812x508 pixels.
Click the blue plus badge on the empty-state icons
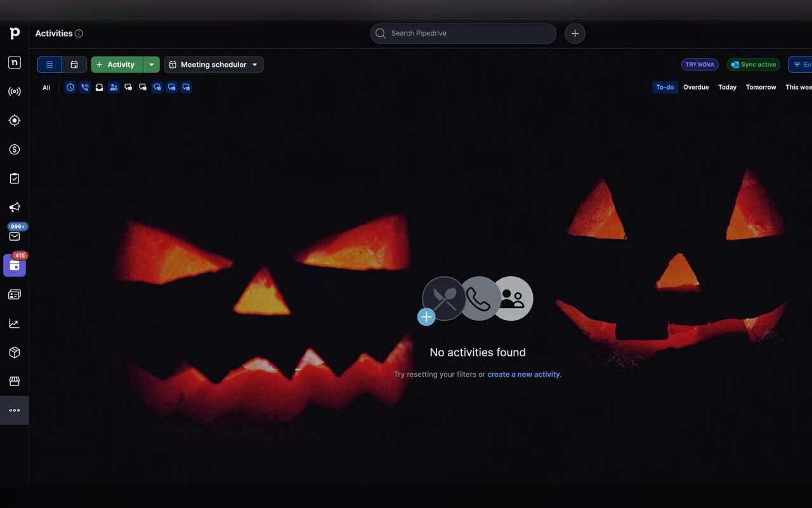(x=426, y=317)
